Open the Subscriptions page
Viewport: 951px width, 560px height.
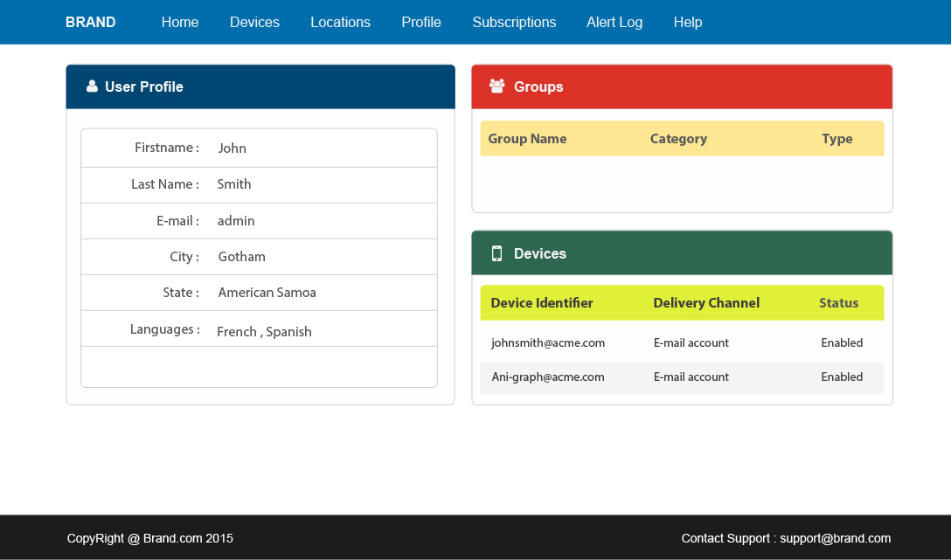514,22
